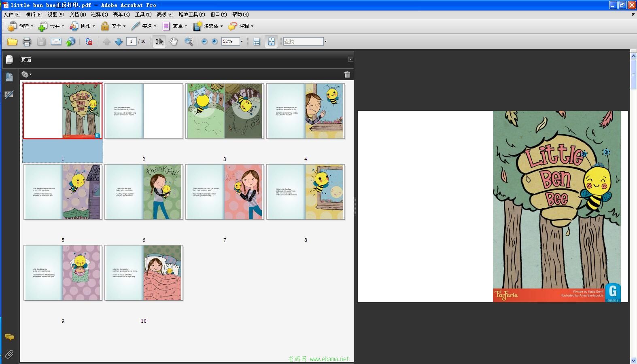This screenshot has height=364, width=637.
Task: Select page 4 thumbnail
Action: click(306, 111)
